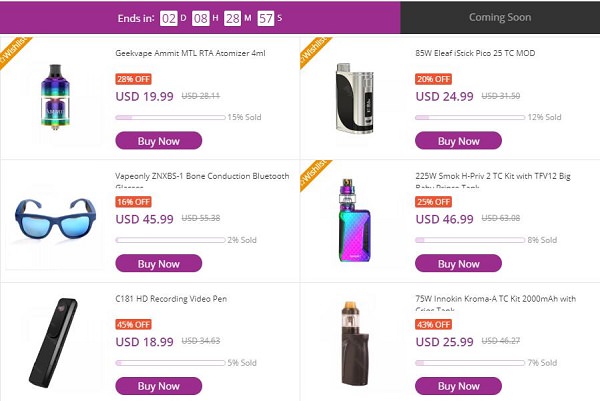This screenshot has height=401, width=600.
Task: Add Geekvape Ammit atomizer to wishlist ribbon
Action: point(11,47)
